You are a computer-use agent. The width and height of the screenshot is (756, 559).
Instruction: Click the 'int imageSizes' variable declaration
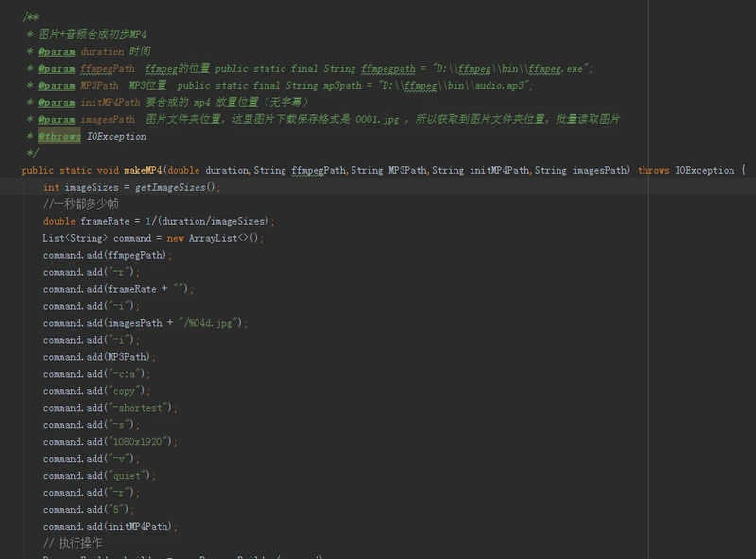[x=80, y=187]
